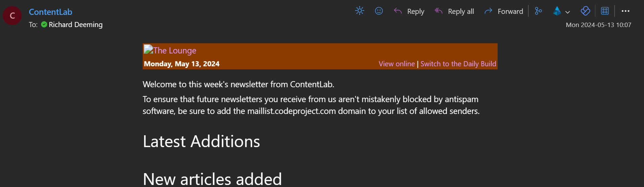Viewport: 644px width, 187px height.
Task: Open The Lounge header link
Action: pos(170,50)
